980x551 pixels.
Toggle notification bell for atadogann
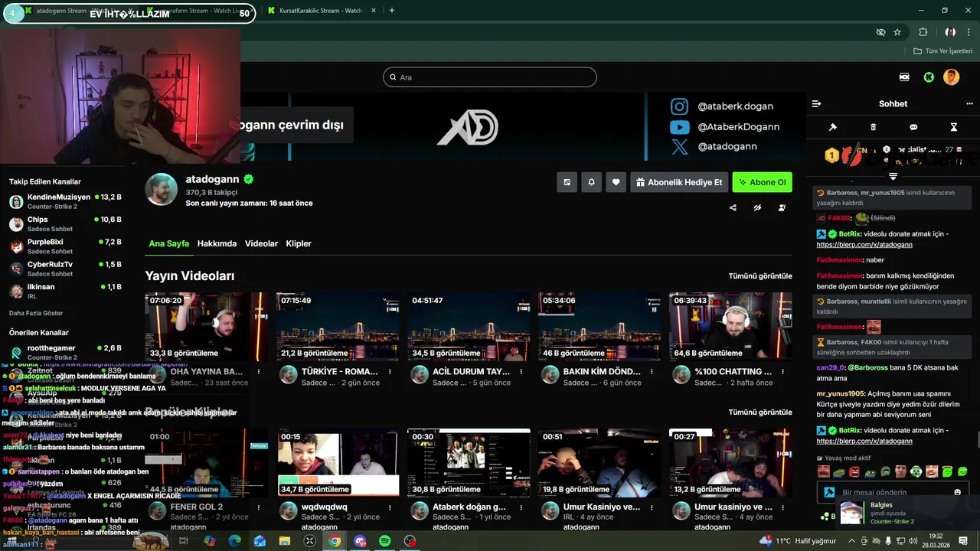coord(591,182)
